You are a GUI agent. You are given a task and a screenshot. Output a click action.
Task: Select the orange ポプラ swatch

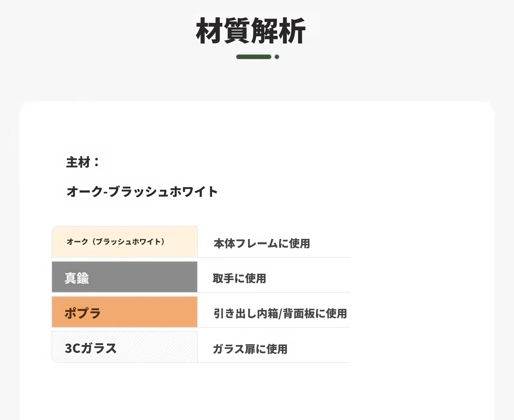(x=124, y=312)
